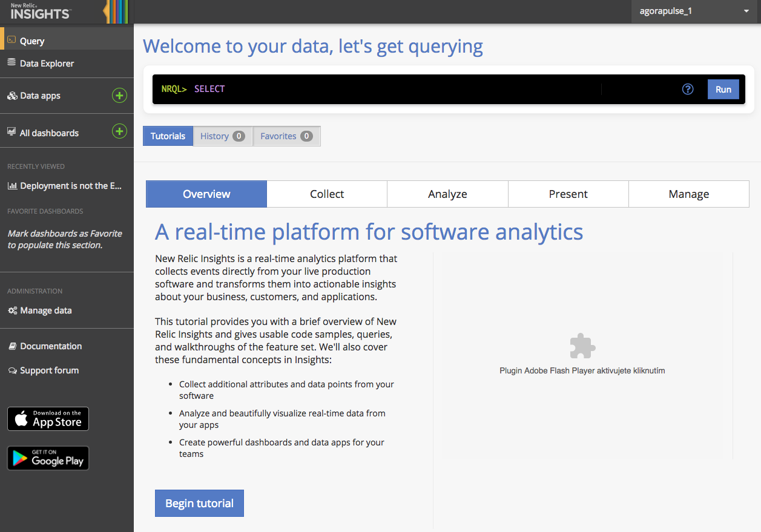This screenshot has width=761, height=532.
Task: Open the agorapulse_1 account dropdown
Action: pos(694,11)
